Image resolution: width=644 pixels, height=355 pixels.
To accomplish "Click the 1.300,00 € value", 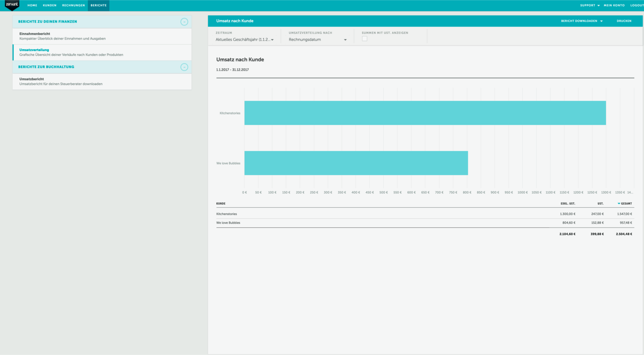I will coord(567,214).
